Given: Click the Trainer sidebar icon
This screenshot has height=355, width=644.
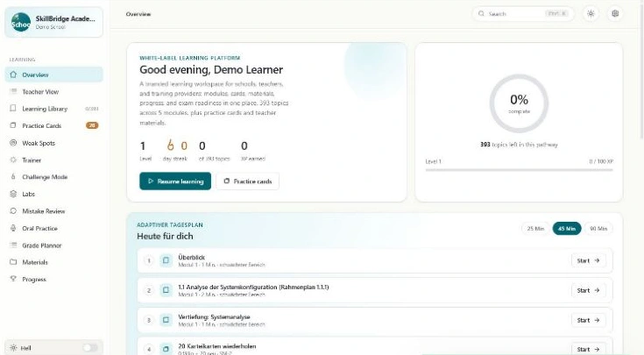Looking at the screenshot, I should tap(13, 160).
